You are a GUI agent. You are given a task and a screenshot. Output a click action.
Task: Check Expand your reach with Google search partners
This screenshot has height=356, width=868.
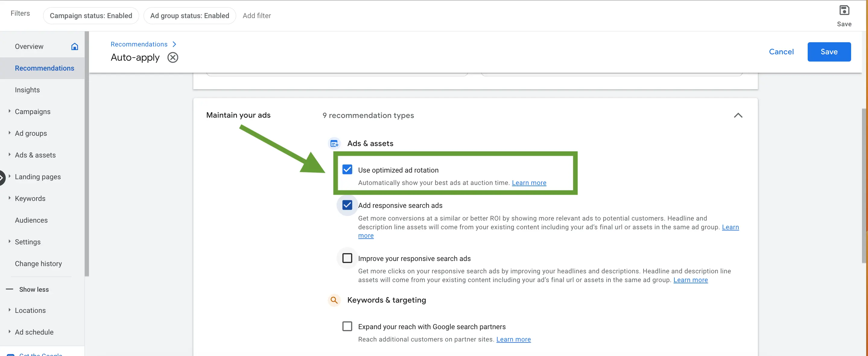347,326
